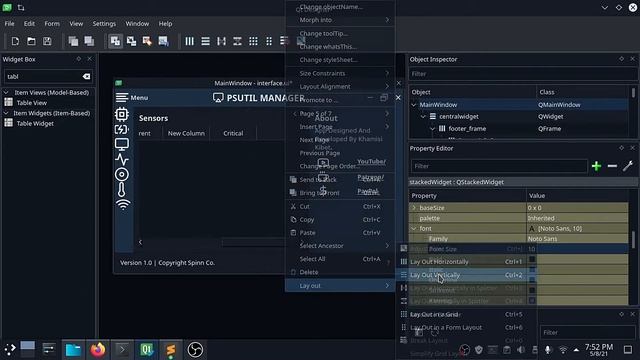The height and width of the screenshot is (360, 640).
Task: Choose Lay Out in a Form Layout
Action: pyautogui.click(x=466, y=327)
